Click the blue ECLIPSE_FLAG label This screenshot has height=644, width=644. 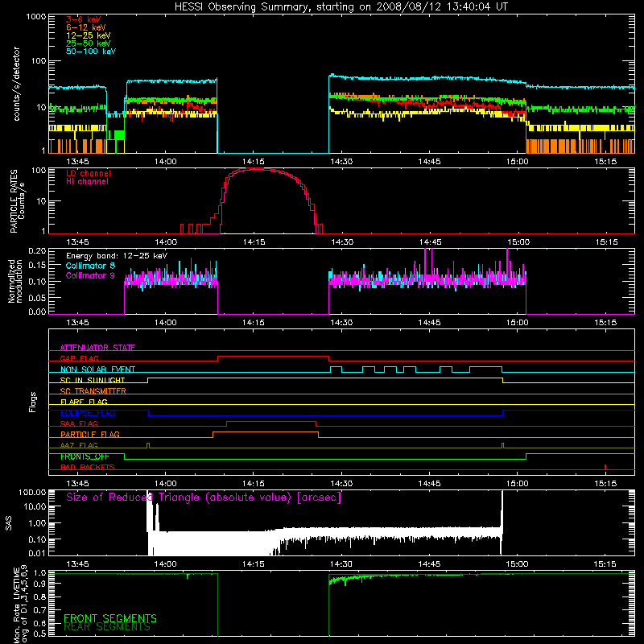pyautogui.click(x=88, y=413)
